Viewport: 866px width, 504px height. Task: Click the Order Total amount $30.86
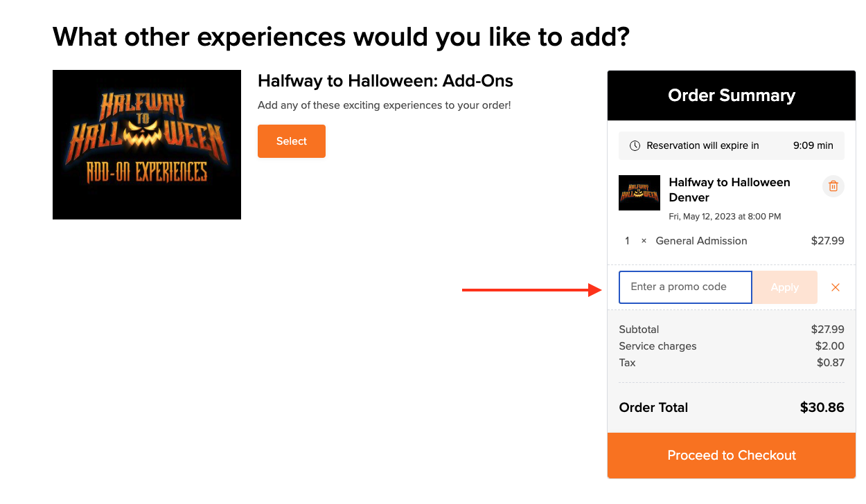[x=822, y=408]
